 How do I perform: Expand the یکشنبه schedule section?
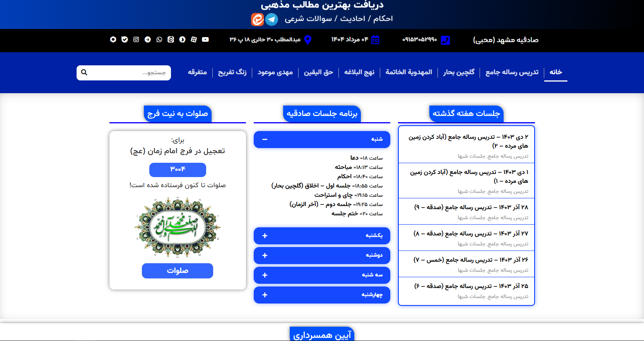tap(322, 235)
